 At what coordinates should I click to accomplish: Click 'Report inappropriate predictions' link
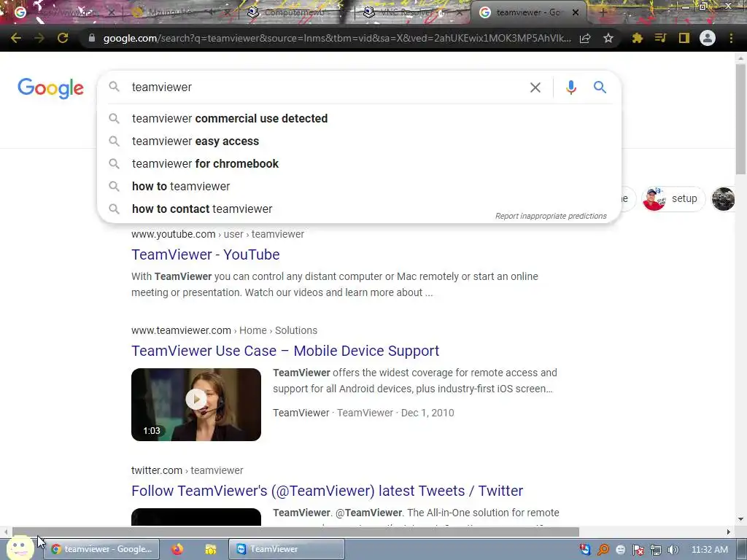(551, 216)
